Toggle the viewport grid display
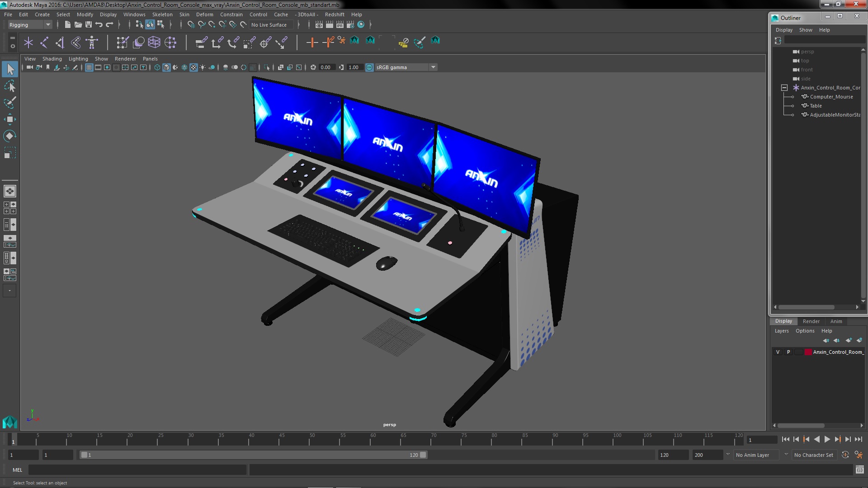This screenshot has width=868, height=488. [x=89, y=67]
